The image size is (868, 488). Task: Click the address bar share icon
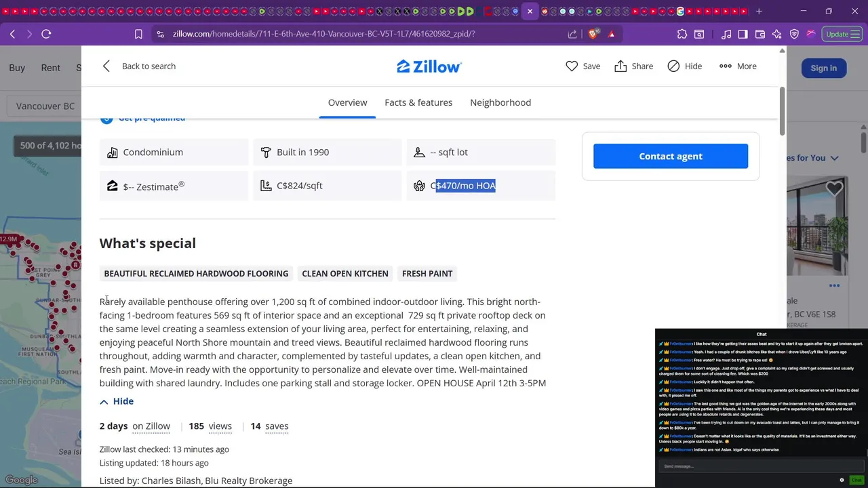pyautogui.click(x=572, y=34)
